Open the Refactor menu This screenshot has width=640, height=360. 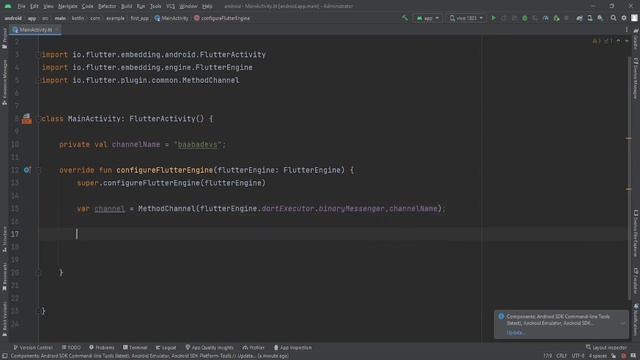[107, 6]
